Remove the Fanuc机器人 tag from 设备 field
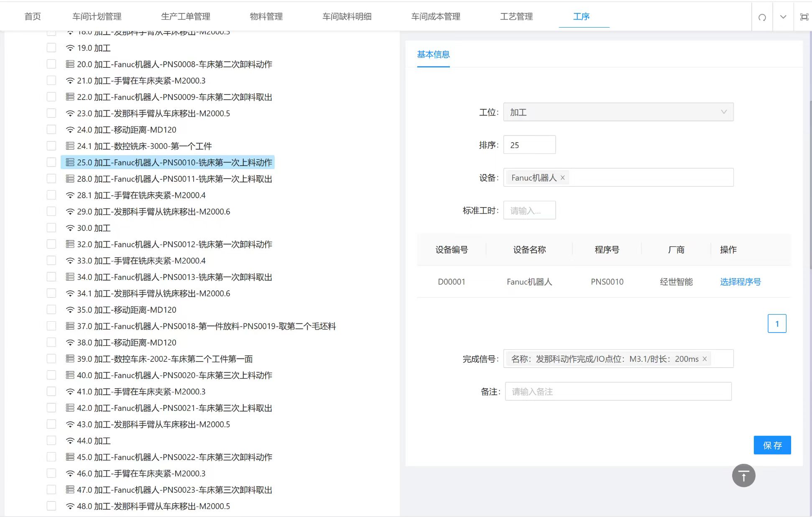 563,178
